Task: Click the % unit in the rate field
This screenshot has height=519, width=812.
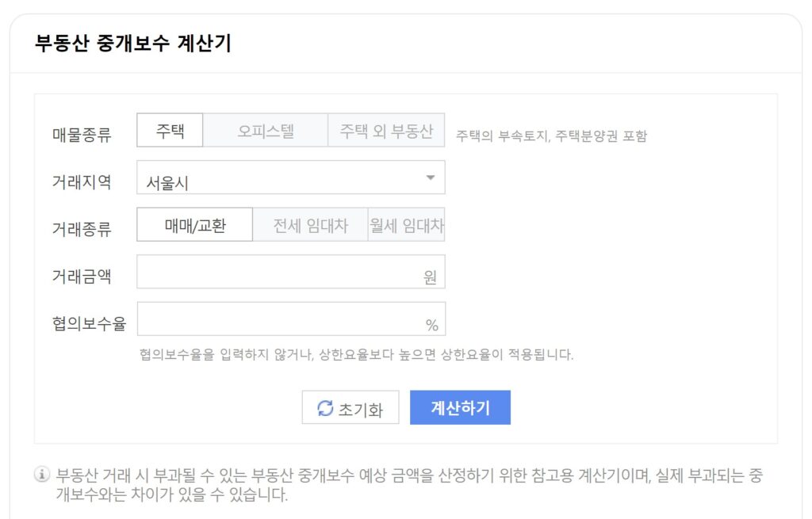Action: click(431, 325)
